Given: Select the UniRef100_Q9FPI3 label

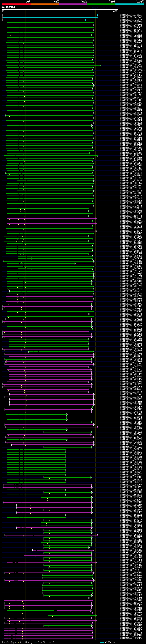Looking at the screenshot, I should pos(131,45).
